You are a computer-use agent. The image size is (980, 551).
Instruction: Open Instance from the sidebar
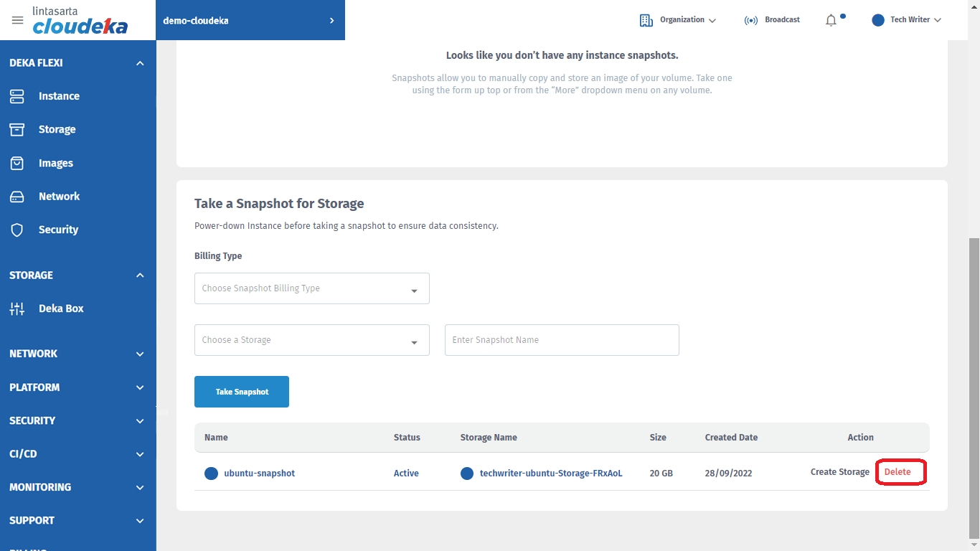(x=58, y=96)
